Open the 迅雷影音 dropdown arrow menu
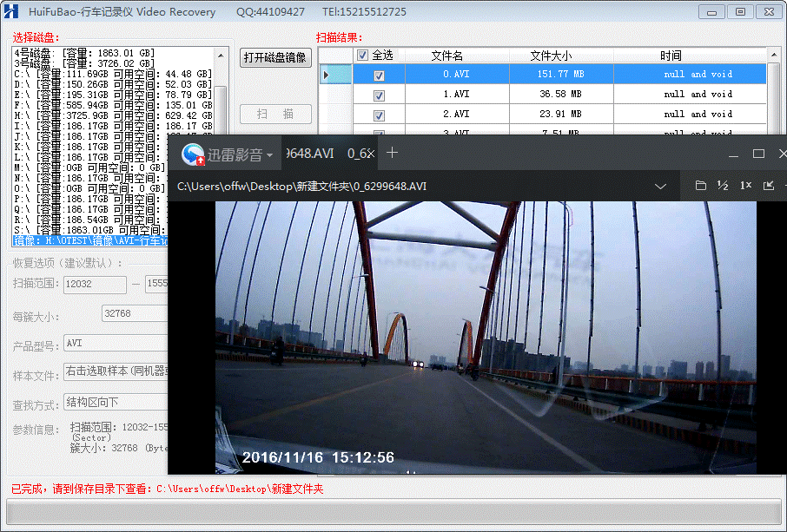This screenshot has width=787, height=532. click(x=270, y=155)
